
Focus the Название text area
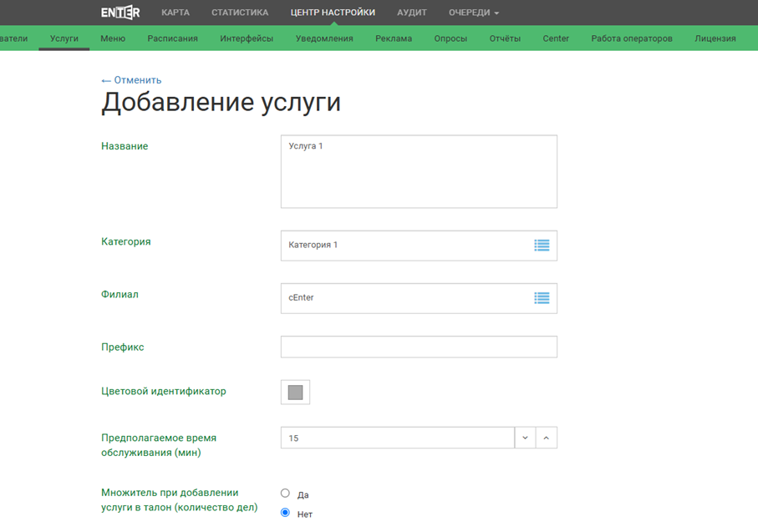[x=419, y=171]
